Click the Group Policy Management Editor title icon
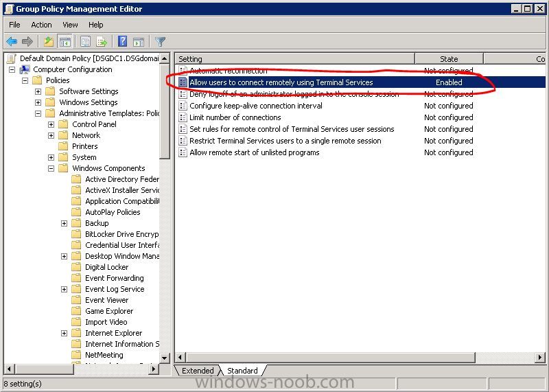This screenshot has height=392, width=549. (x=9, y=9)
